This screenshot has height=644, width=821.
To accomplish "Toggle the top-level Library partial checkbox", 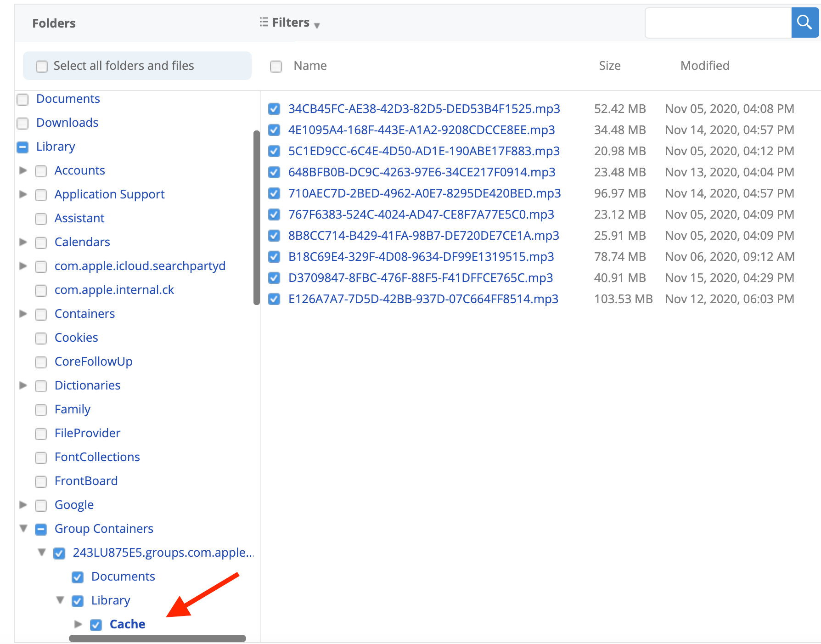I will pyautogui.click(x=22, y=147).
